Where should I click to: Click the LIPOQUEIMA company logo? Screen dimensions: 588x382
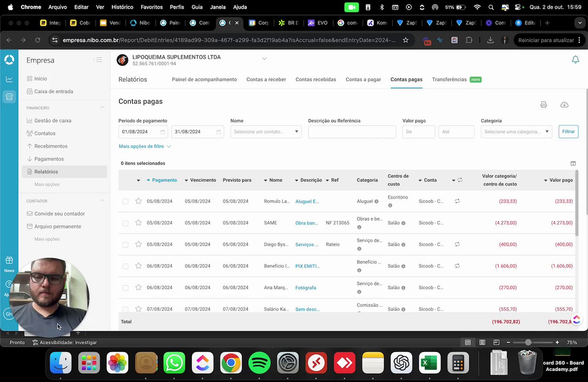coord(122,60)
